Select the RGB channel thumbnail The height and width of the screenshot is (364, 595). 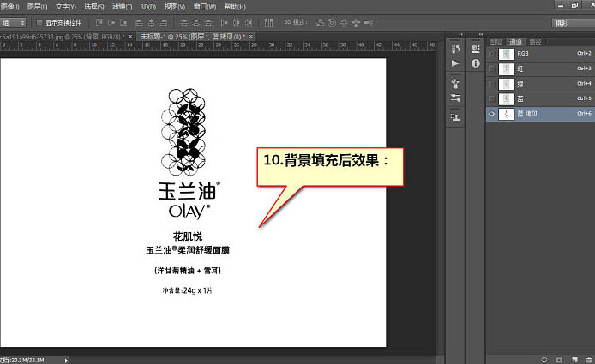point(506,54)
